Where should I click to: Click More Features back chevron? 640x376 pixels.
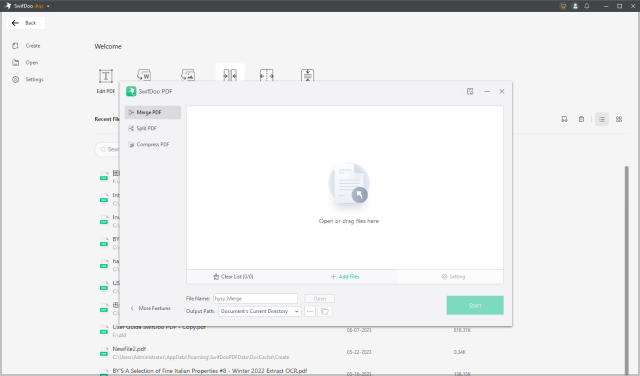coord(132,308)
